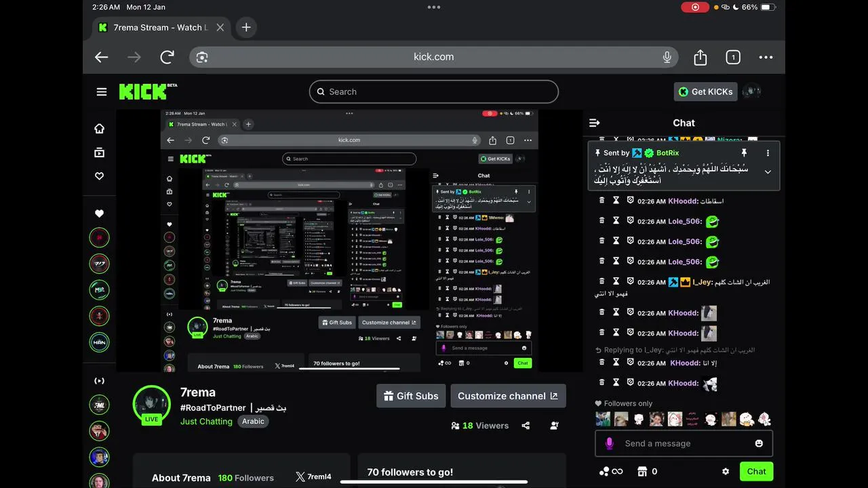
Task: Open the HAN channel avatar in sidebar
Action: pyautogui.click(x=99, y=342)
